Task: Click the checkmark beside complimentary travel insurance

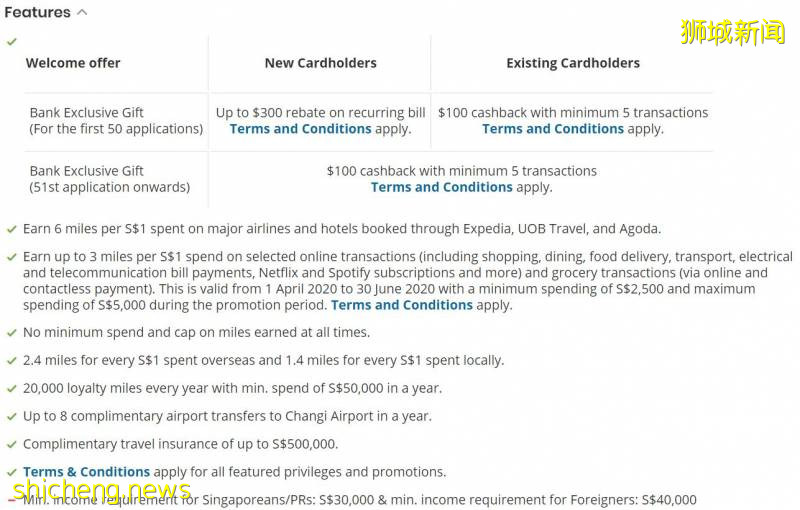Action: click(x=11, y=444)
